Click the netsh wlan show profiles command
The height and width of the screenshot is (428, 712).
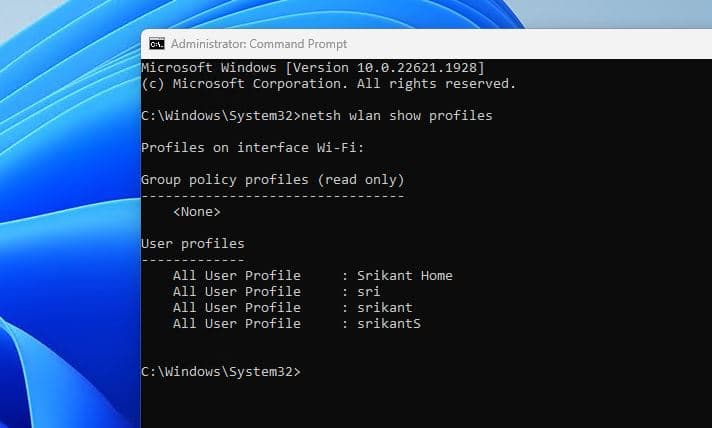pyautogui.click(x=397, y=116)
